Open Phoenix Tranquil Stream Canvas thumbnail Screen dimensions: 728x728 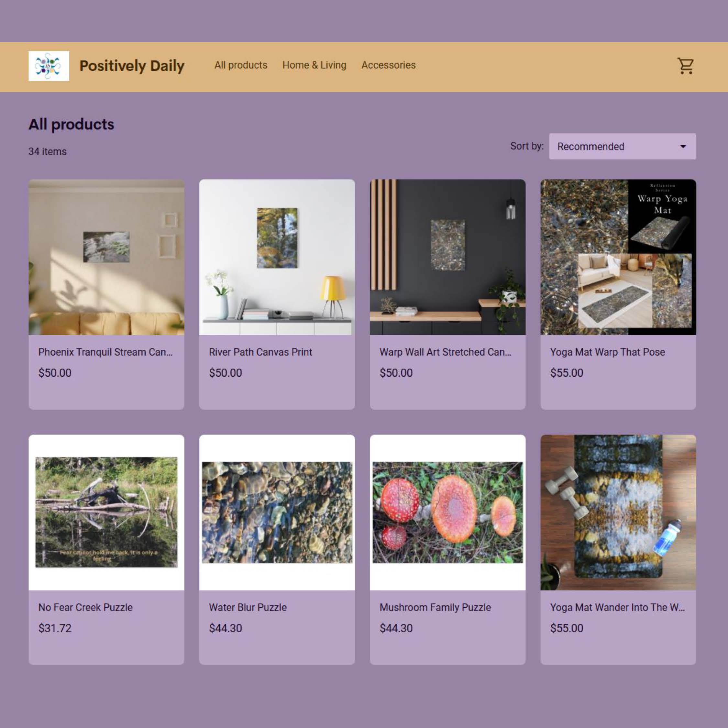(x=106, y=257)
